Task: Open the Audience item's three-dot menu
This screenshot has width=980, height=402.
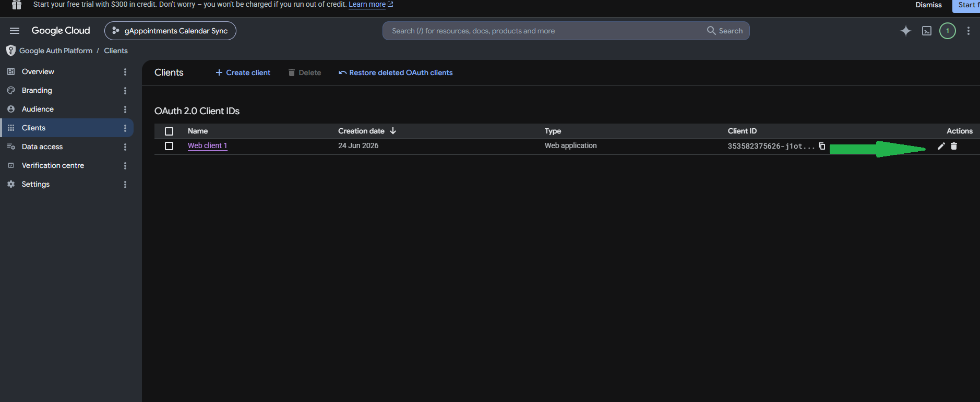Action: (125, 109)
